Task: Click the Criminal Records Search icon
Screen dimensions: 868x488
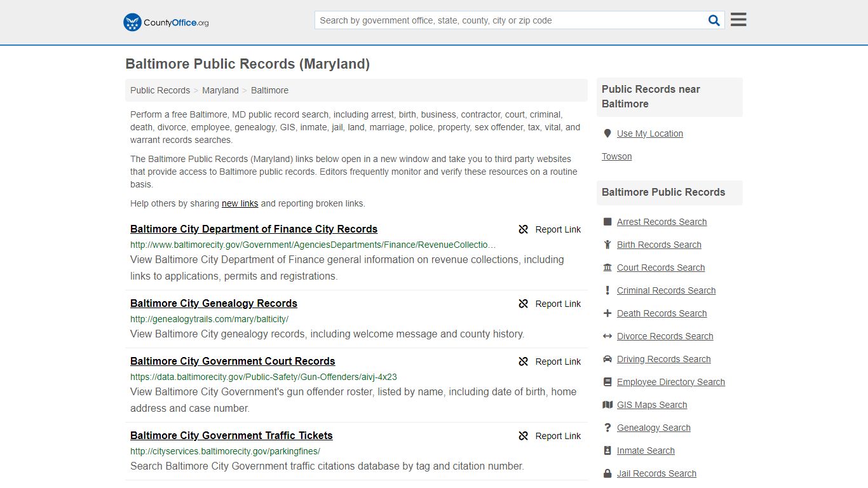Action: click(x=607, y=290)
